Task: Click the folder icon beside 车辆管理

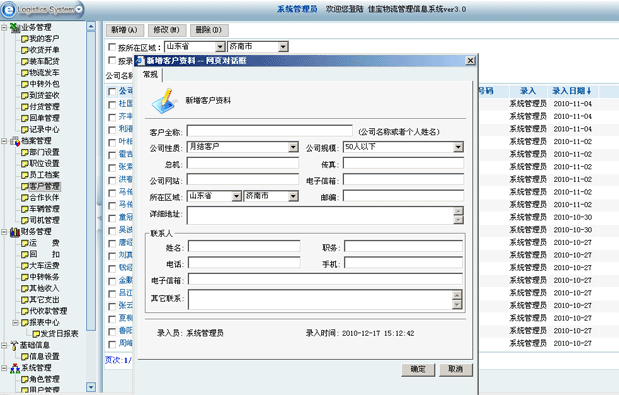Action: [x=25, y=209]
